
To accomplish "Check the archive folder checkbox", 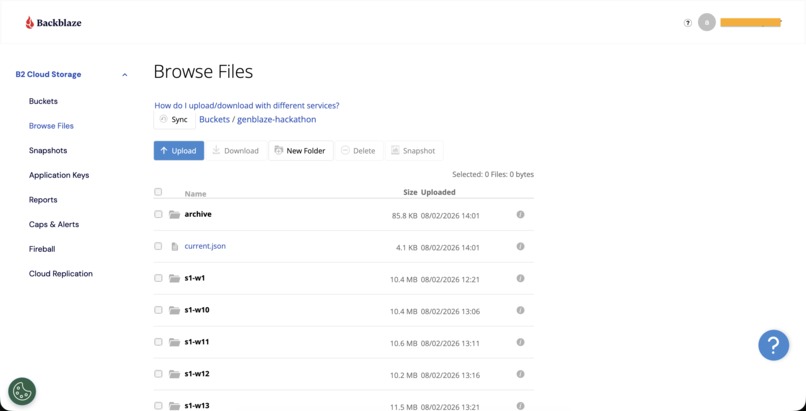I will pyautogui.click(x=158, y=214).
